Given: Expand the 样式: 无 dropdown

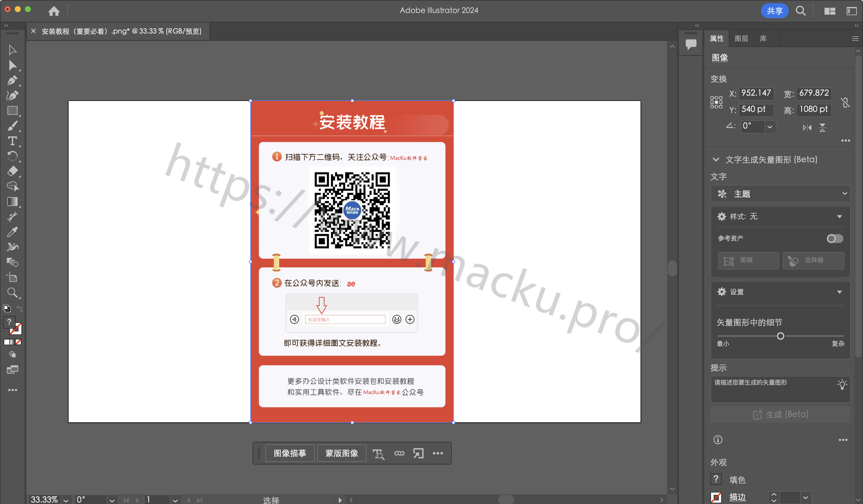Looking at the screenshot, I should coord(839,216).
